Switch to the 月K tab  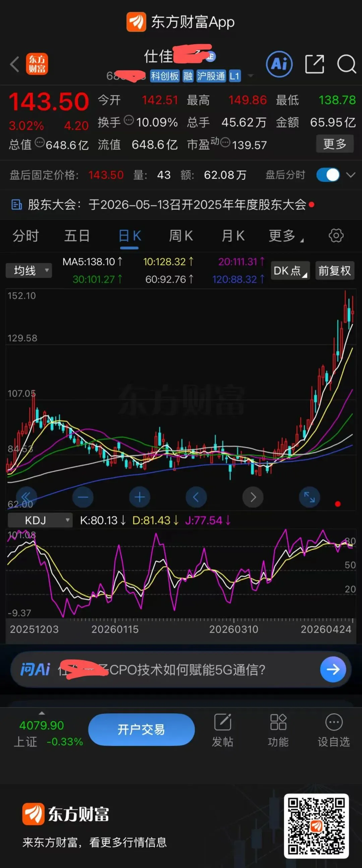[x=233, y=235]
